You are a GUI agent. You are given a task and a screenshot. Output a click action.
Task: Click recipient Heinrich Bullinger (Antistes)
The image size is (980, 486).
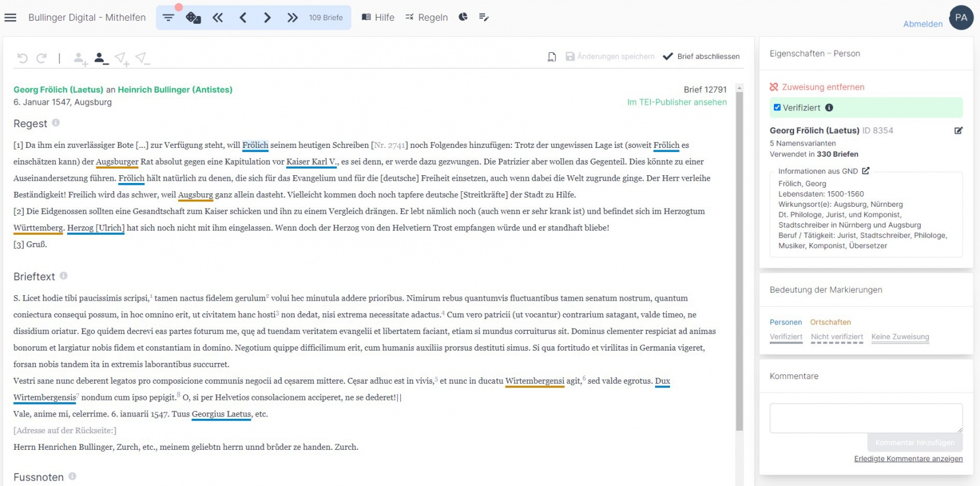pyautogui.click(x=175, y=90)
